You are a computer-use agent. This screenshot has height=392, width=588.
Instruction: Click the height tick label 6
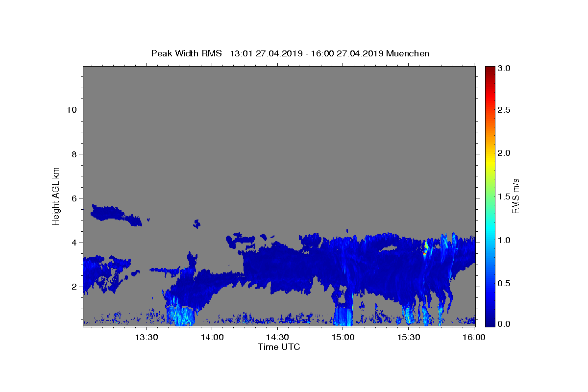point(74,198)
